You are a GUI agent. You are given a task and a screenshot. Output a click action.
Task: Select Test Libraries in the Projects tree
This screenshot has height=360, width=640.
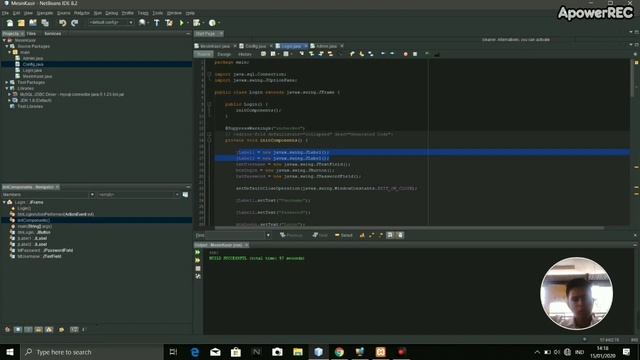tap(30, 106)
